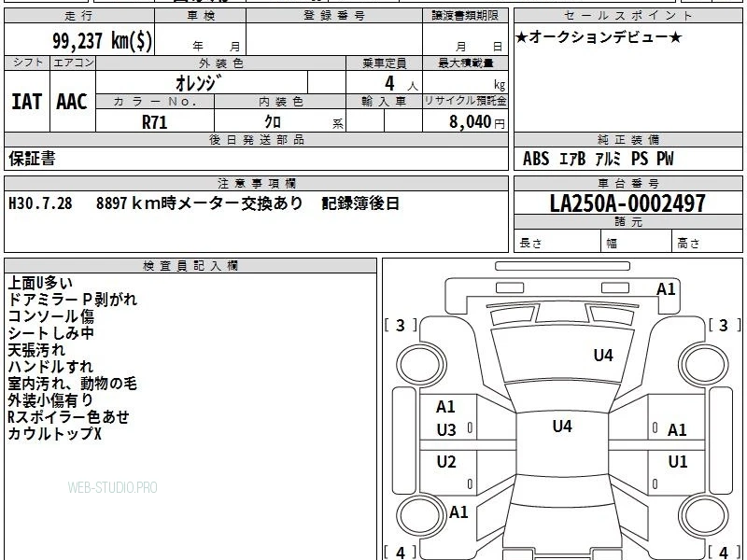Image resolution: width=747 pixels, height=560 pixels.
Task: Click the 8897km時メーター交換あり note
Action: 199,203
